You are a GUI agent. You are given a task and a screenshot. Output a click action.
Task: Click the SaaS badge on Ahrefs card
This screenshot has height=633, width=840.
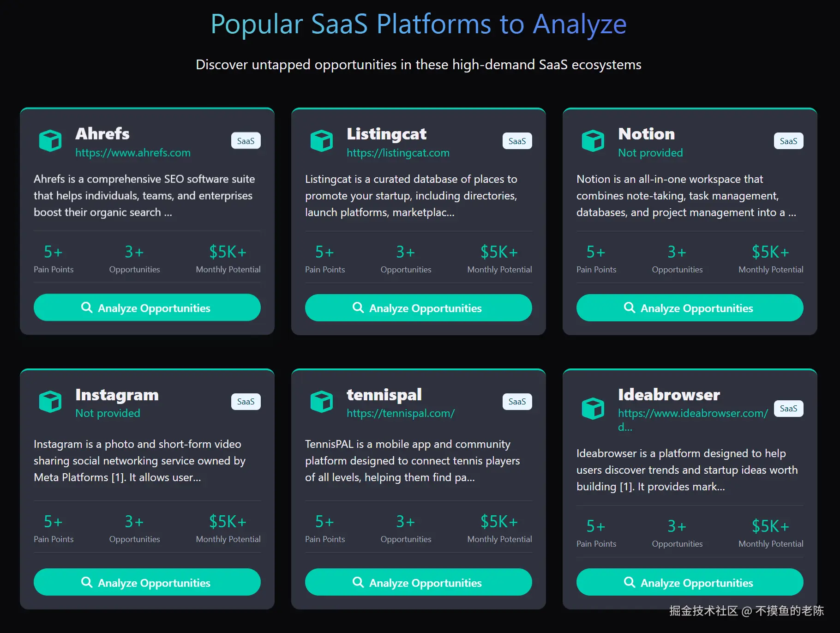tap(246, 141)
